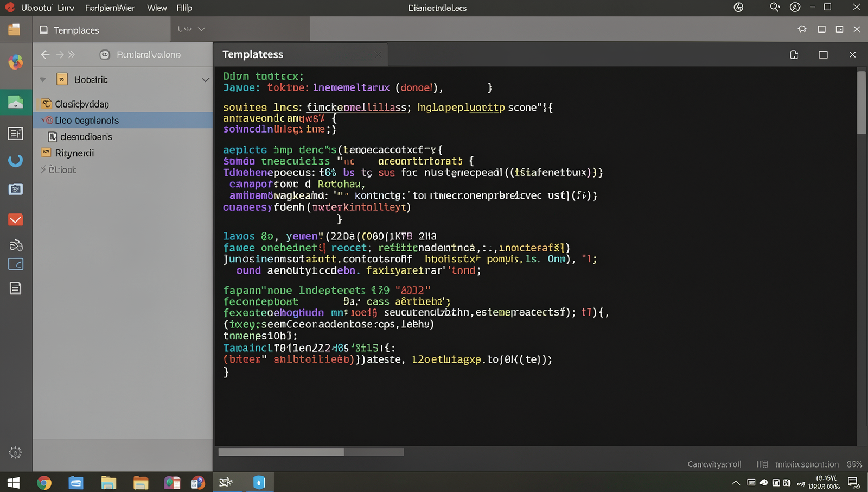Click the round icon left of the search magnifier
This screenshot has width=868, height=492.
pos(738,8)
